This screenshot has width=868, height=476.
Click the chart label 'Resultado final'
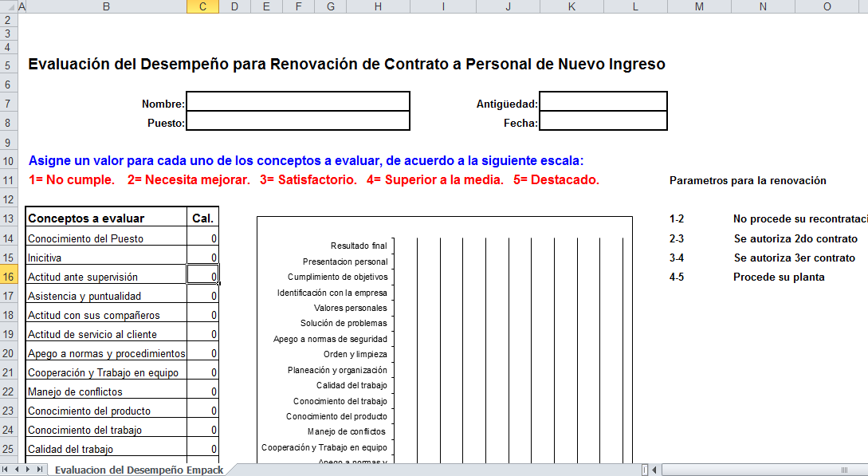tap(359, 246)
